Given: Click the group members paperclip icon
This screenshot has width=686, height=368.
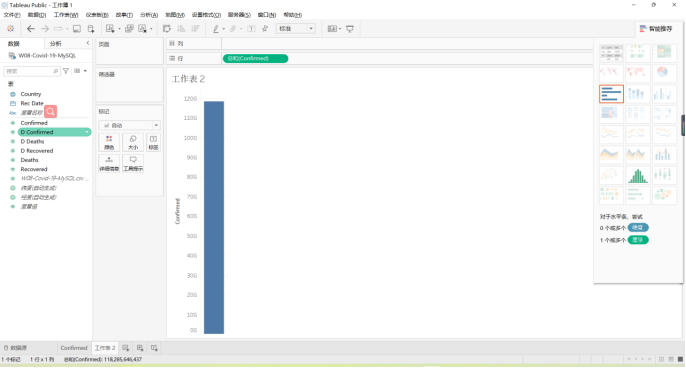Looking at the screenshot, I should [233, 29].
